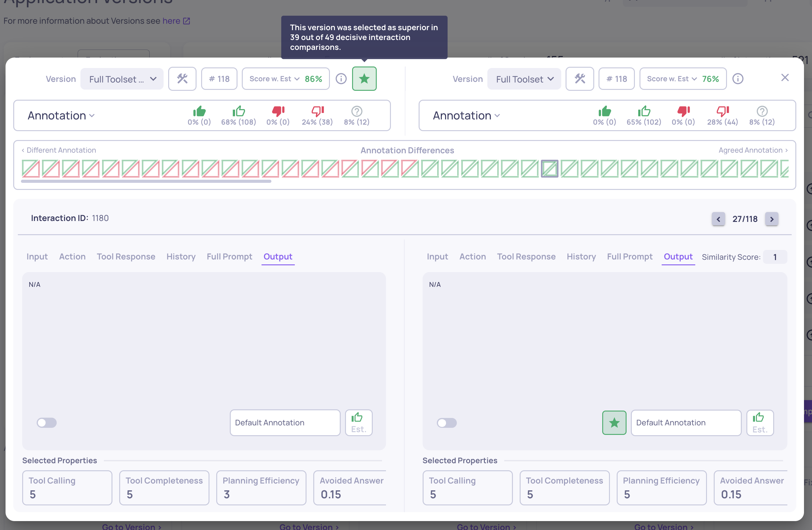Switch to left Full Prompt tab
This screenshot has height=530, width=812.
pyautogui.click(x=229, y=257)
